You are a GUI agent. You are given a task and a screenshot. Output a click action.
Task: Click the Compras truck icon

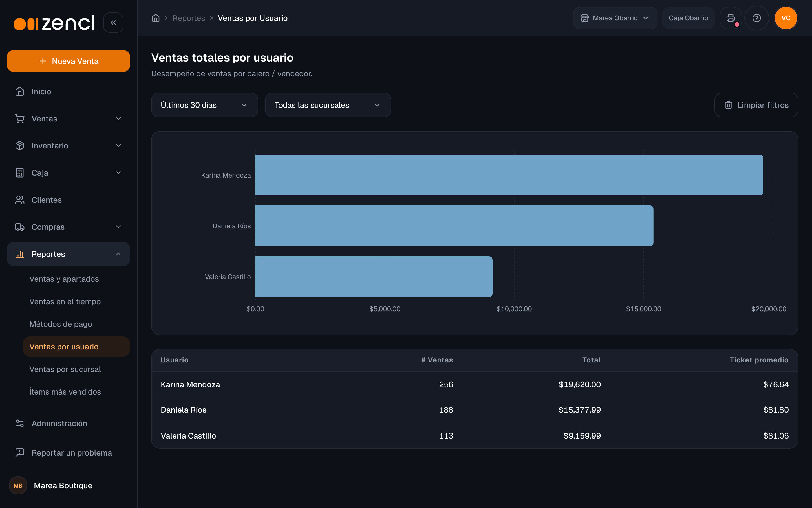click(20, 227)
